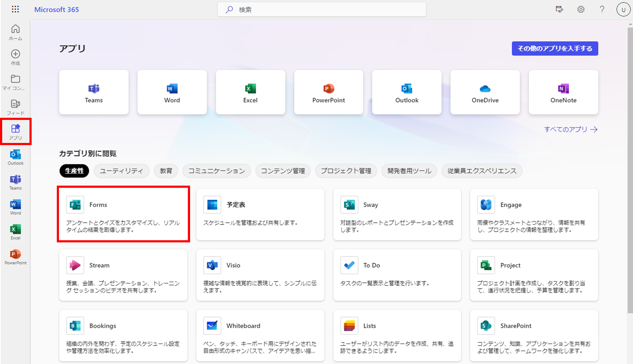
Task: Click the Project app icon
Action: click(486, 265)
